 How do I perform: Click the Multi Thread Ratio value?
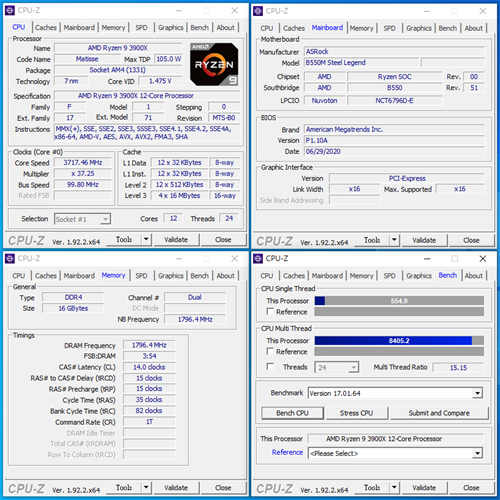458,367
